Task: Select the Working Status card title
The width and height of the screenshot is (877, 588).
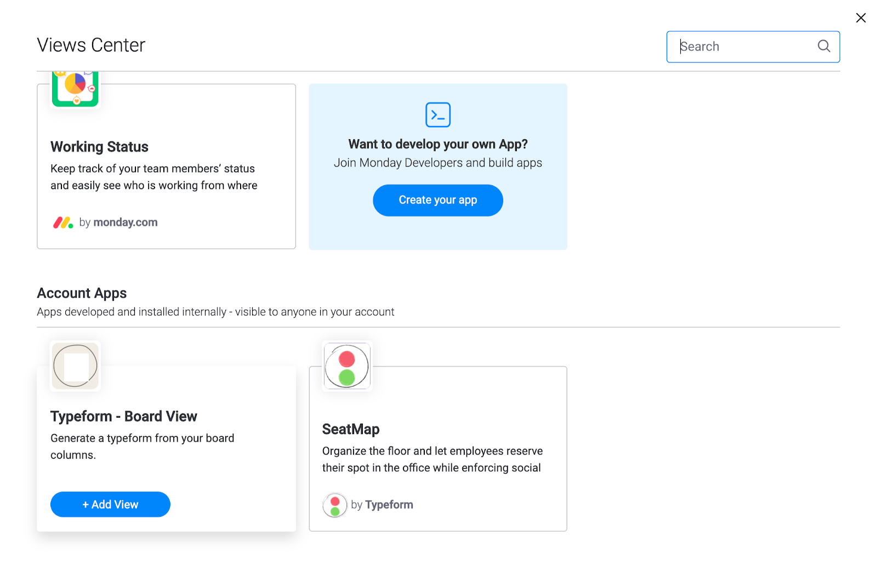Action: [x=99, y=147]
